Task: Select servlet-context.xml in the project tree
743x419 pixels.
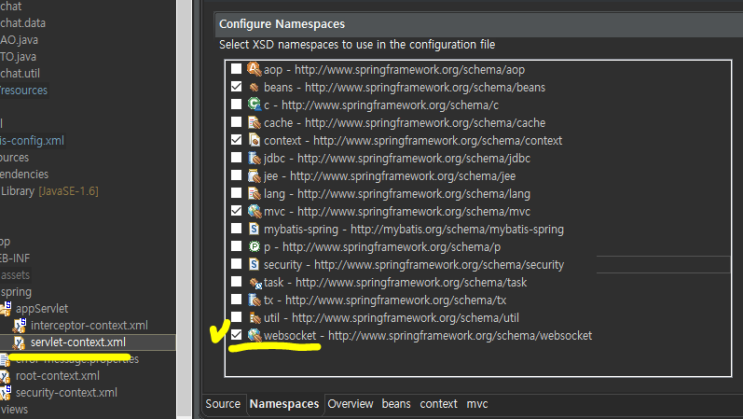Action: (78, 342)
